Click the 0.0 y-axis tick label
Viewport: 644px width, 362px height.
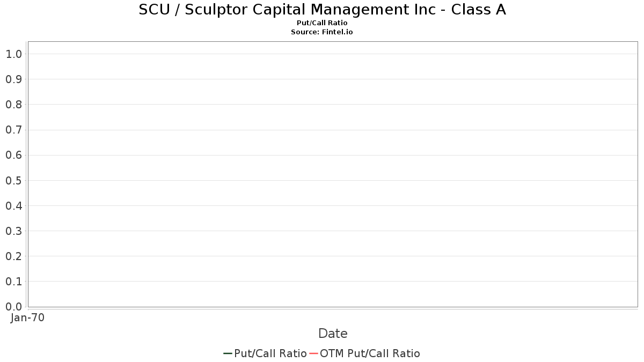point(14,306)
